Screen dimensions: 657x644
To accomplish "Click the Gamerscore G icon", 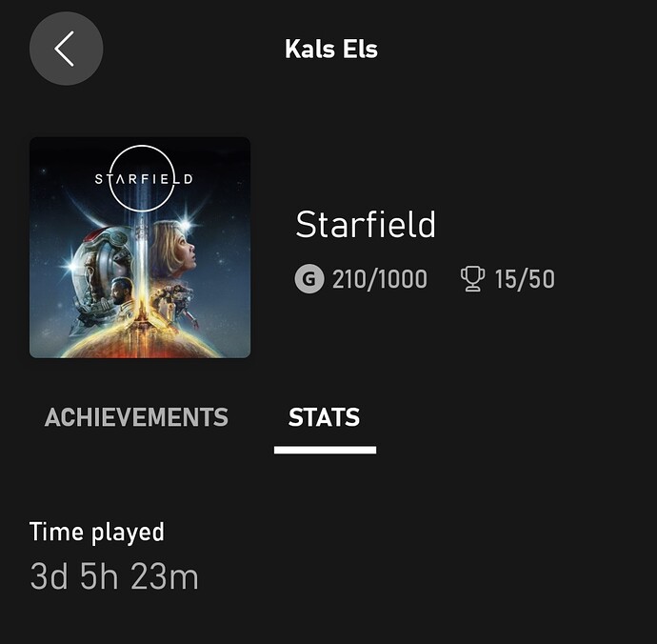I will [309, 279].
